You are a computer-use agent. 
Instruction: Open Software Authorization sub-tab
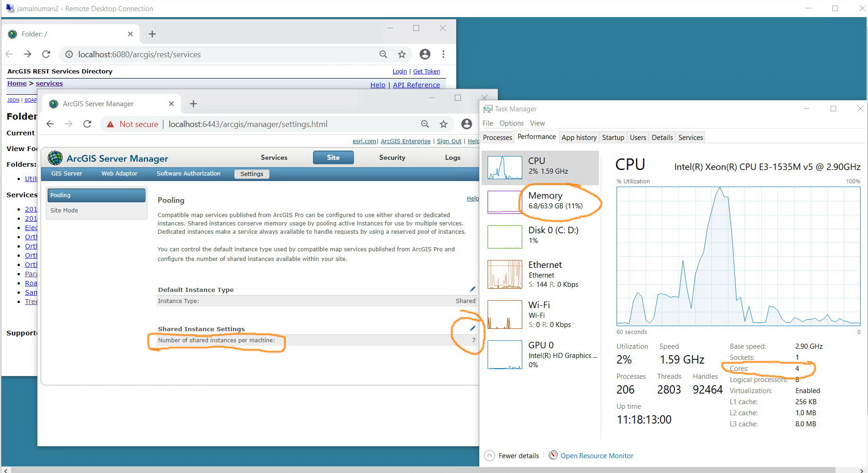coord(189,174)
